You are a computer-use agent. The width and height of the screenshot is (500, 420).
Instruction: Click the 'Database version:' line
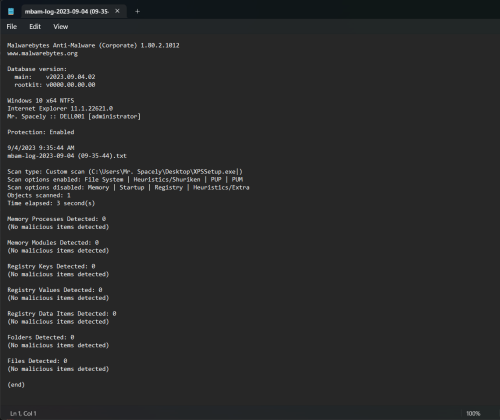37,69
